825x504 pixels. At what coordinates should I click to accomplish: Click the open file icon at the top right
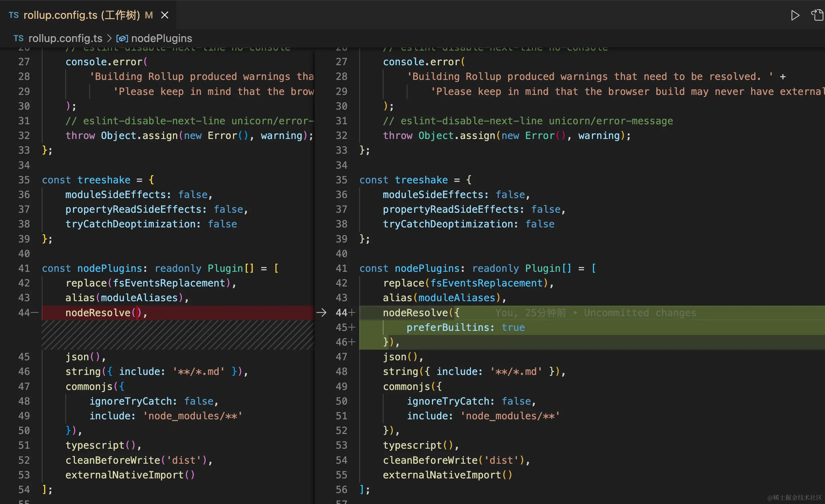point(817,15)
